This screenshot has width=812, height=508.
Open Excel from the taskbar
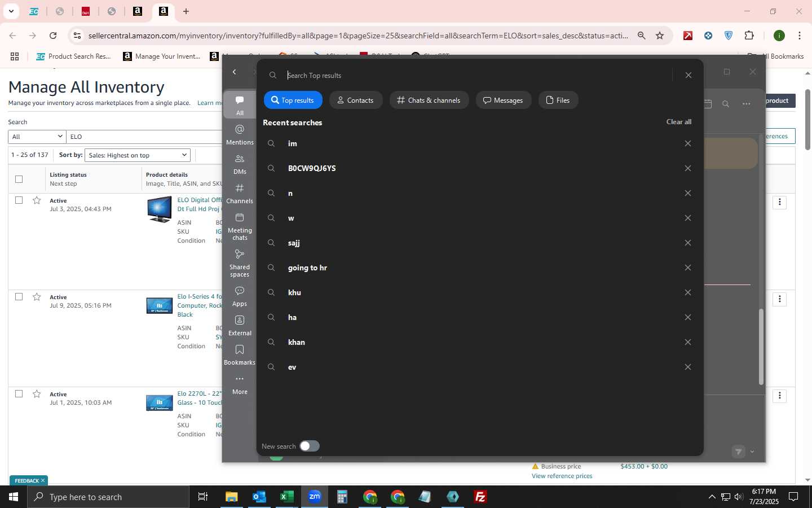coord(287,497)
